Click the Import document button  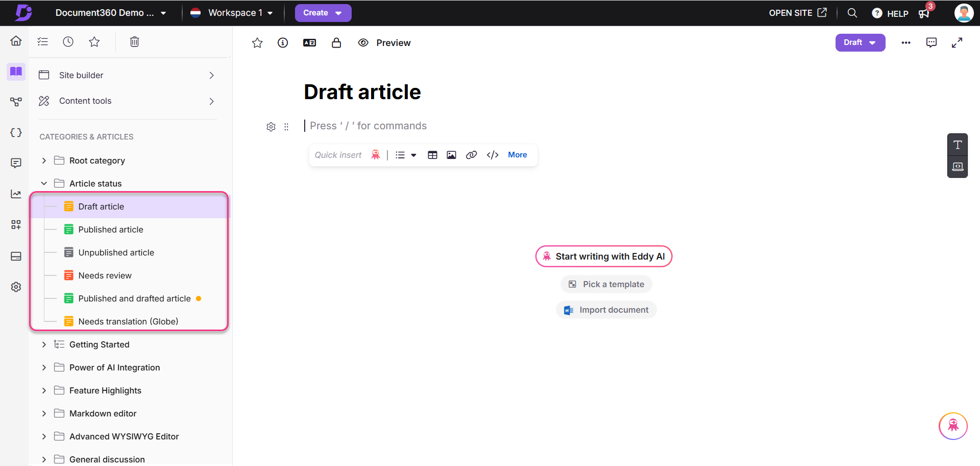pyautogui.click(x=606, y=310)
